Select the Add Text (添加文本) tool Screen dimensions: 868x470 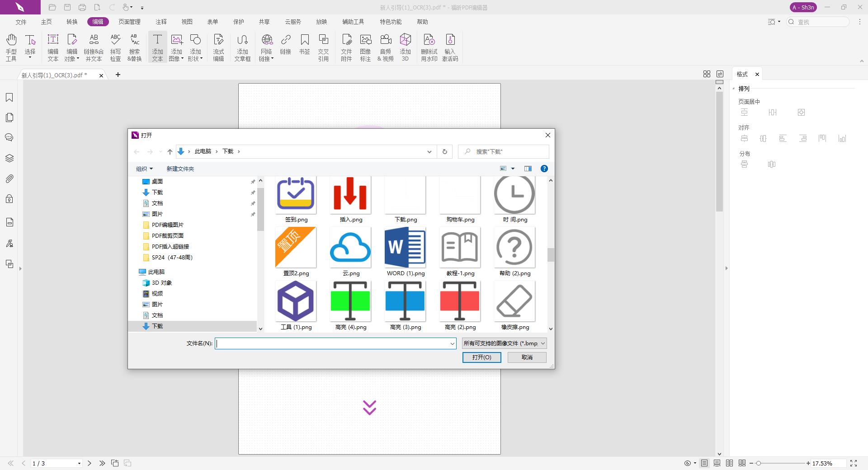(x=157, y=47)
